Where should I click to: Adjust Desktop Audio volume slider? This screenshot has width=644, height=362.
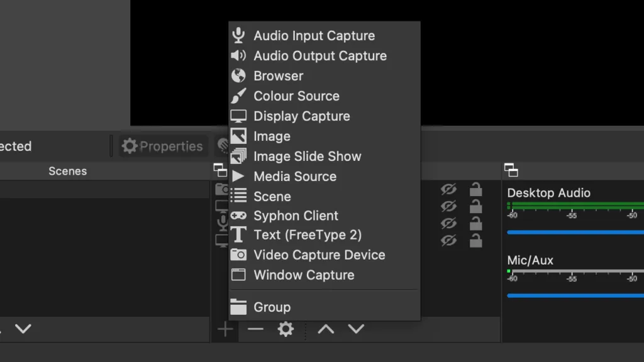(575, 233)
